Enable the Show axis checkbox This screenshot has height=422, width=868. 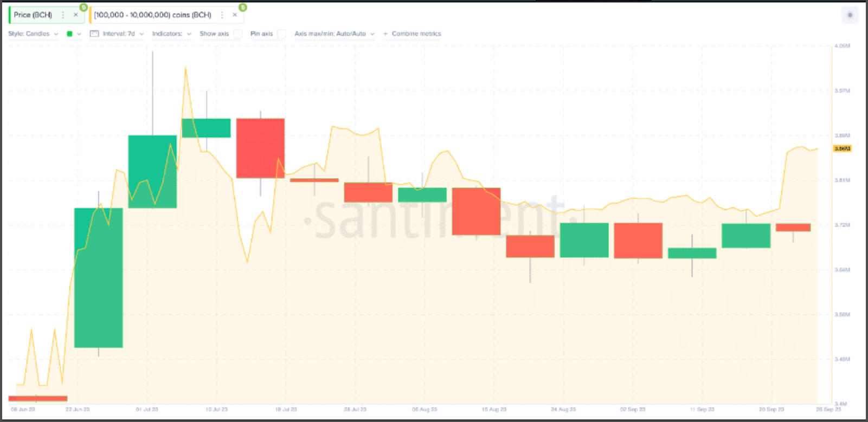click(x=237, y=34)
